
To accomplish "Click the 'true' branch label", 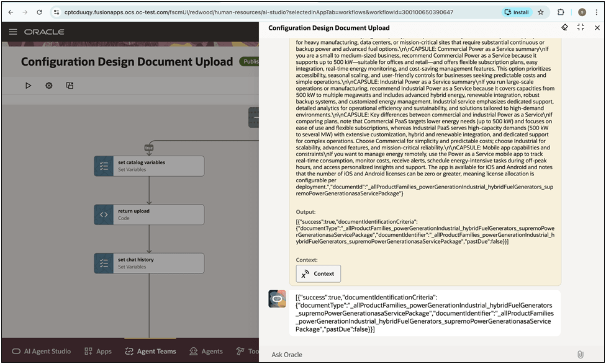I will (x=149, y=148).
